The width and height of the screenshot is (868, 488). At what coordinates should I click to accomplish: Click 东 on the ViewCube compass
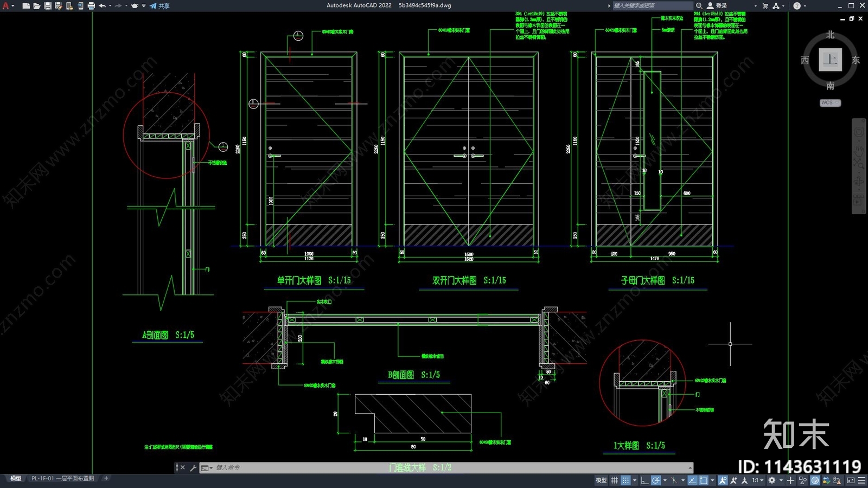tap(856, 60)
